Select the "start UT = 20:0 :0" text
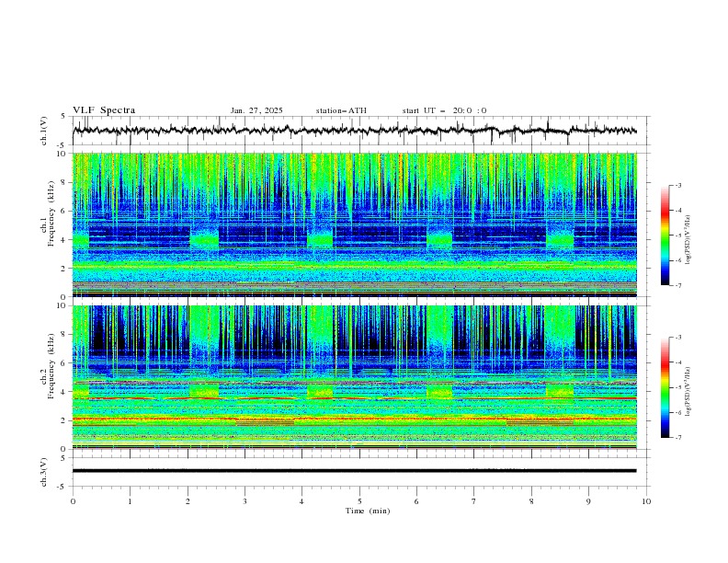The image size is (728, 563). coord(444,110)
